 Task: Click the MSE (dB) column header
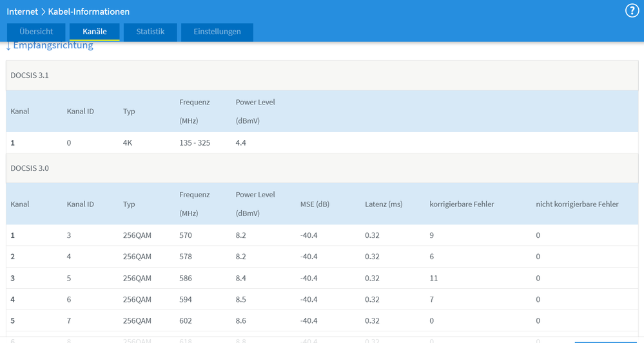coord(315,204)
